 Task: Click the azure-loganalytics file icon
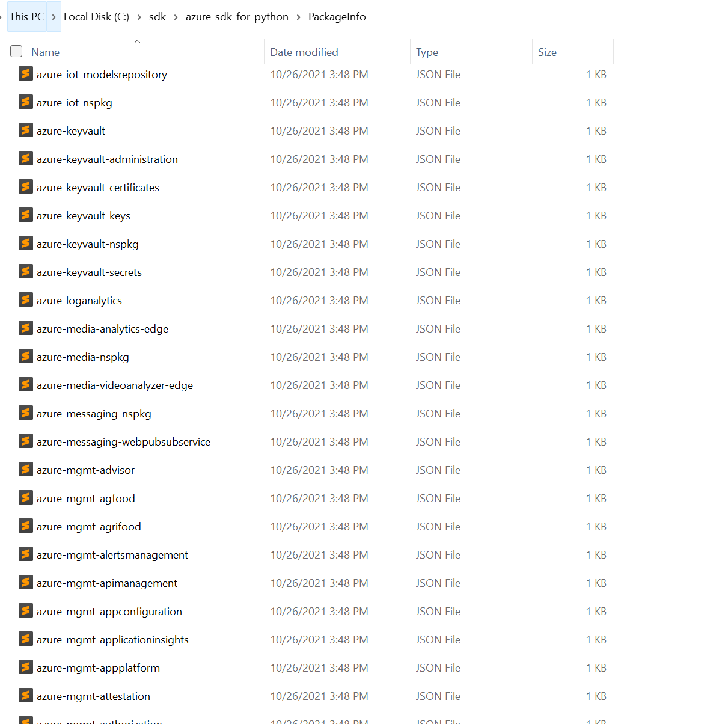[x=26, y=299]
